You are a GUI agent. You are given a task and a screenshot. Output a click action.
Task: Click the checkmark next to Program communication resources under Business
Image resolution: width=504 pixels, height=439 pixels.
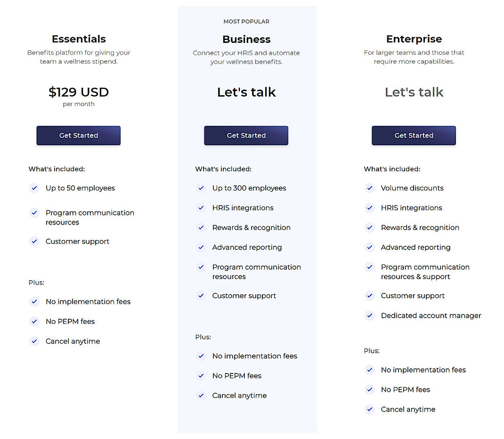pos(201,267)
